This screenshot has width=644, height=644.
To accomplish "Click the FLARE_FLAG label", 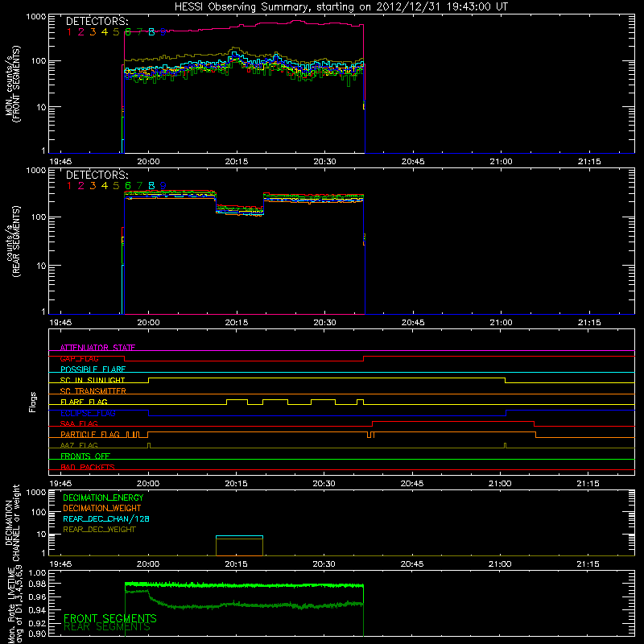I will coord(84,402).
